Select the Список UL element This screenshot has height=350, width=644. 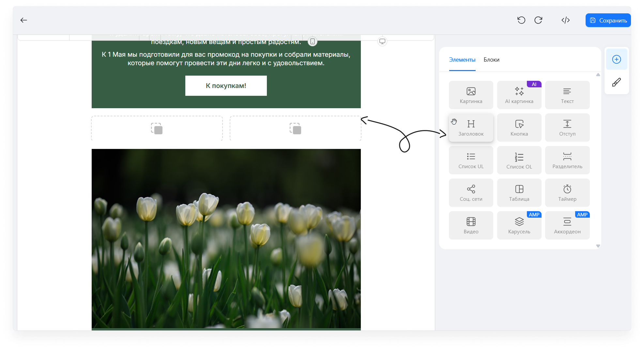click(x=471, y=160)
